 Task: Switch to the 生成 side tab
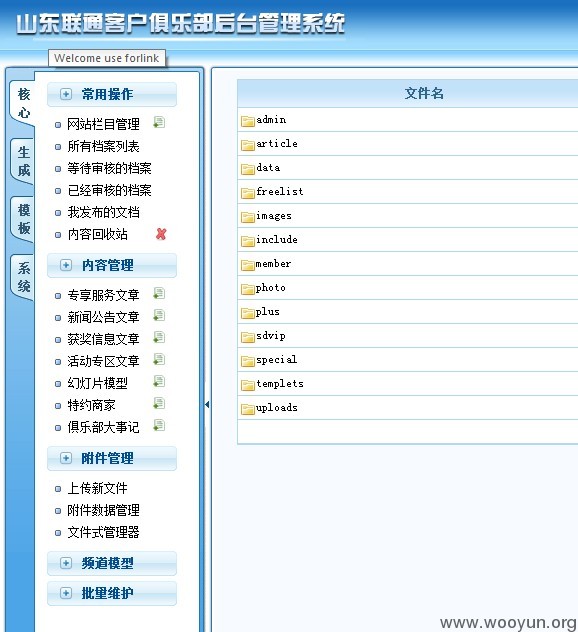tap(23, 161)
